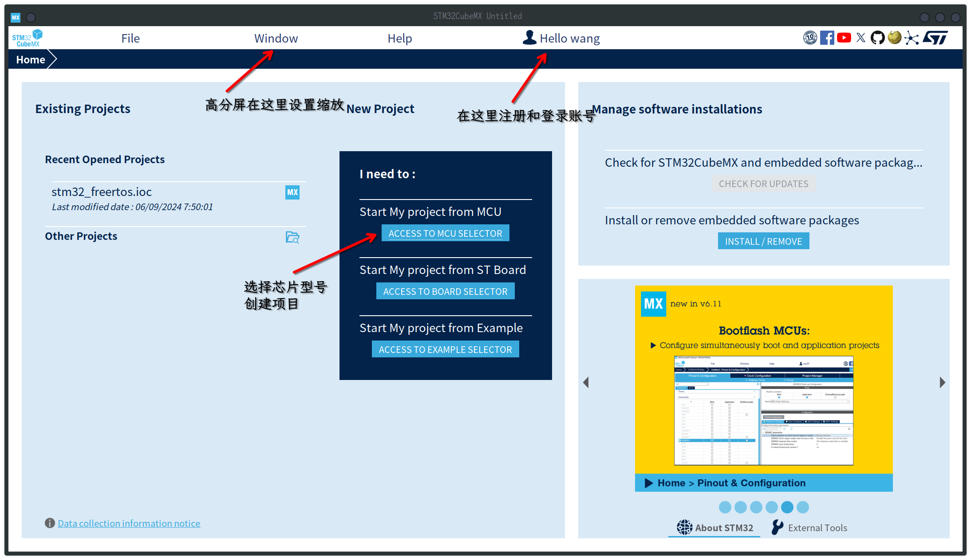Click Last modified date text of stm32_freertos
Screen dimensions: 971x560
132,207
